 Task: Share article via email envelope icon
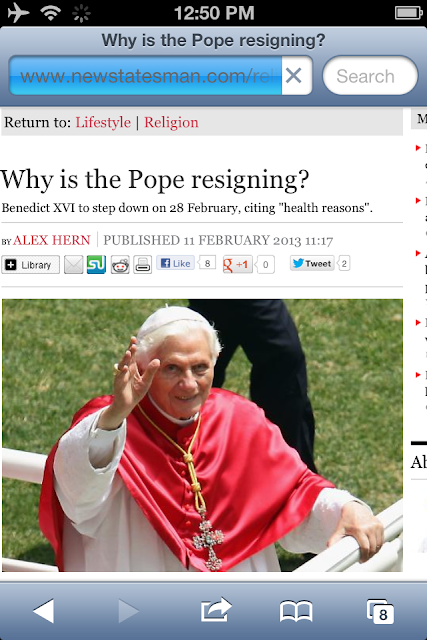pos(73,264)
